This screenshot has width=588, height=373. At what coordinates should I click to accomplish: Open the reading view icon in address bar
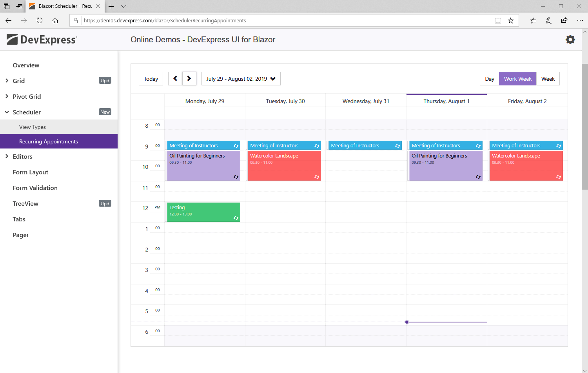pyautogui.click(x=498, y=21)
